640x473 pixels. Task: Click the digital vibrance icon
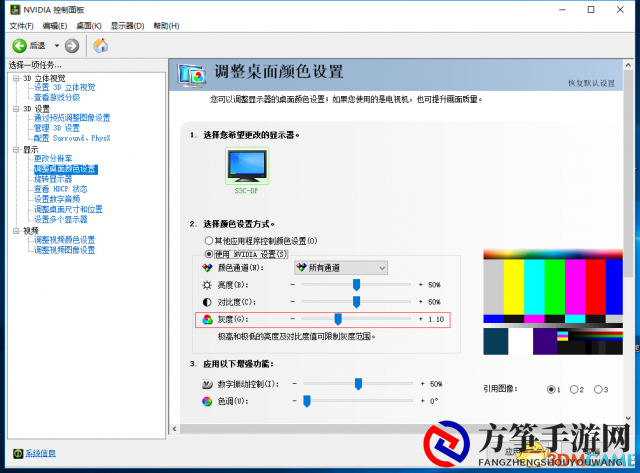tap(207, 384)
